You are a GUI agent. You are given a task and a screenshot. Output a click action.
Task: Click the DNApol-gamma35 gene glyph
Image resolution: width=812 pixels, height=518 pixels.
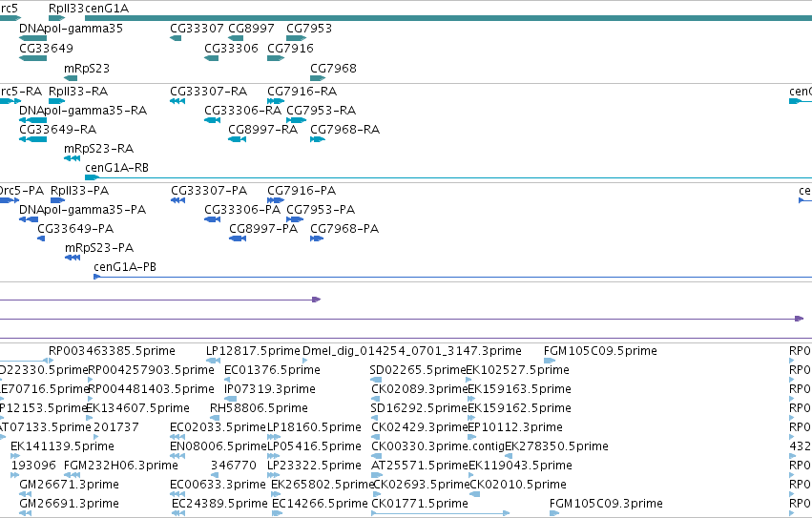[32, 38]
